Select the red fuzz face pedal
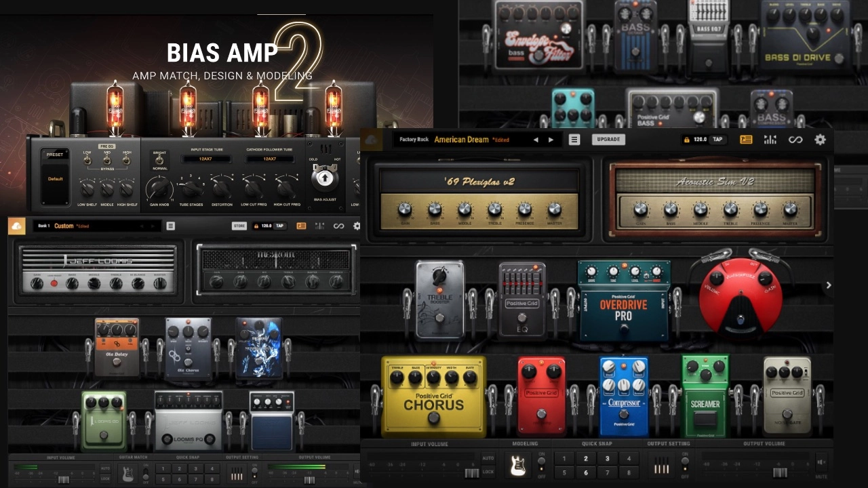 point(741,298)
